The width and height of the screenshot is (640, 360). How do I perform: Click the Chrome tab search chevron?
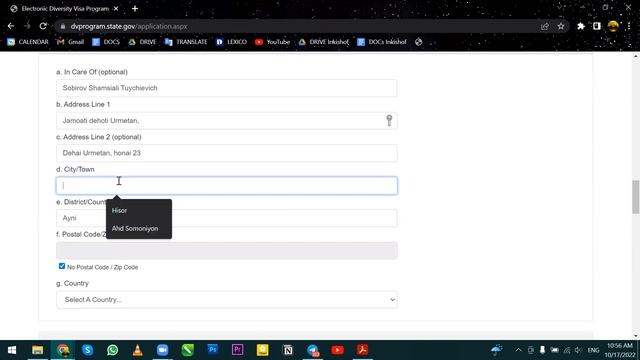point(560,7)
